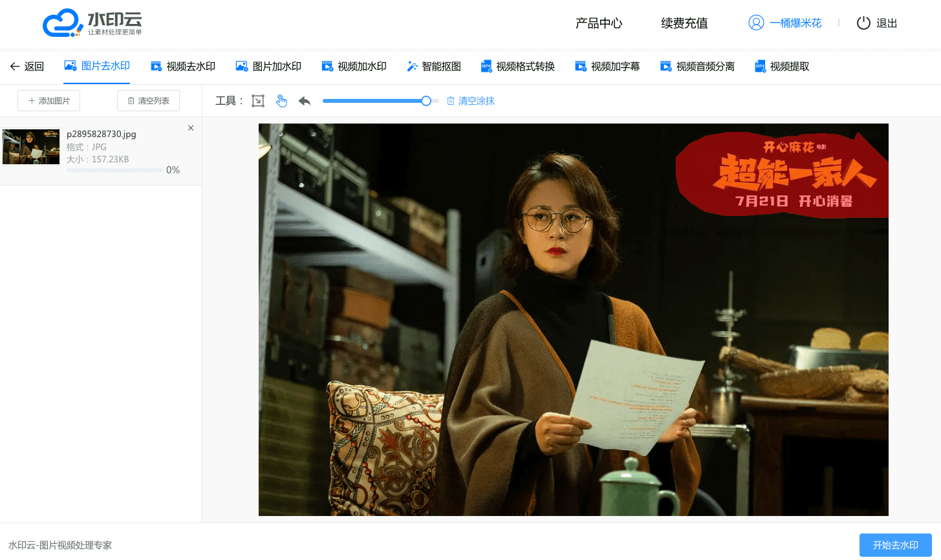Remove p2895828730.jpg from list
Viewport: 941px width, 560px height.
tap(191, 128)
